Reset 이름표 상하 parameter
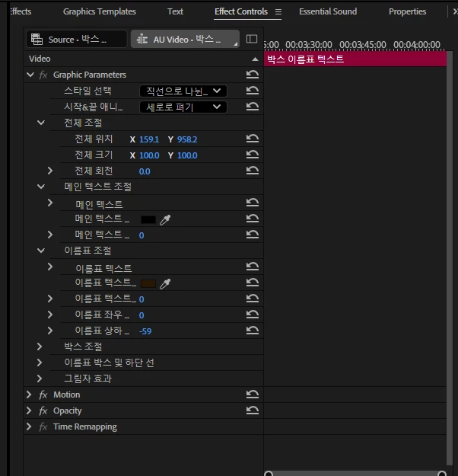The image size is (458, 476). (253, 331)
